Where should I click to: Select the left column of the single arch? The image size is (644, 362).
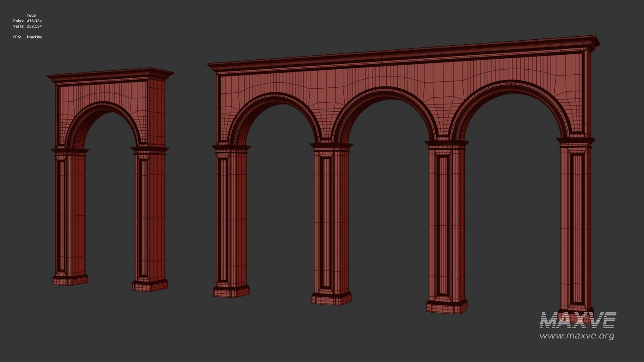pyautogui.click(x=70, y=213)
